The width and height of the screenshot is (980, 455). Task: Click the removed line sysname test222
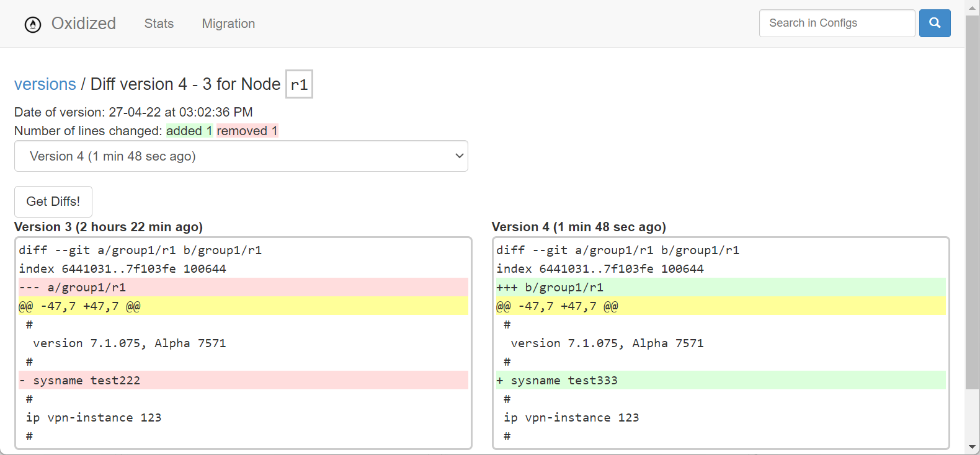(x=87, y=381)
